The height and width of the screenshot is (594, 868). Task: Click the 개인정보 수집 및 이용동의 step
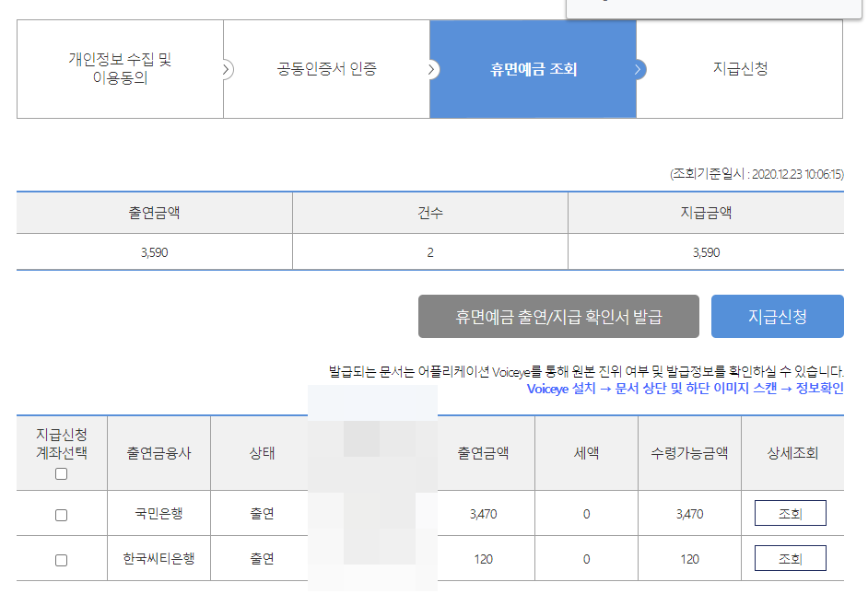(120, 69)
